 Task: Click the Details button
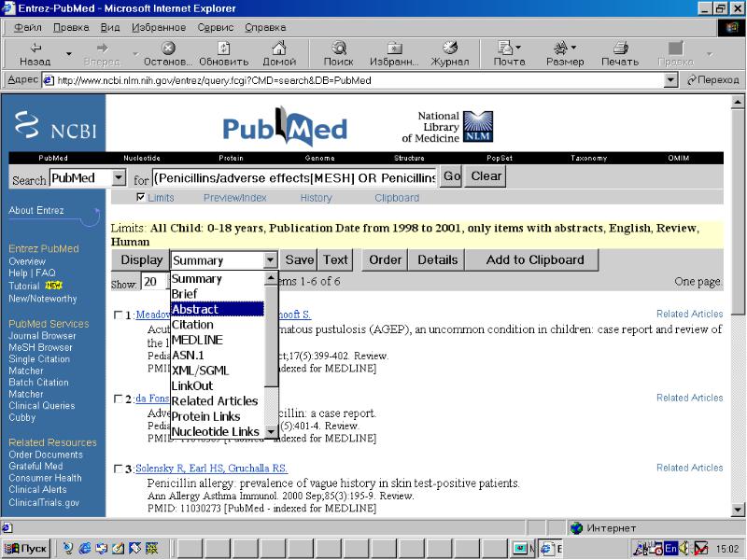coord(437,260)
